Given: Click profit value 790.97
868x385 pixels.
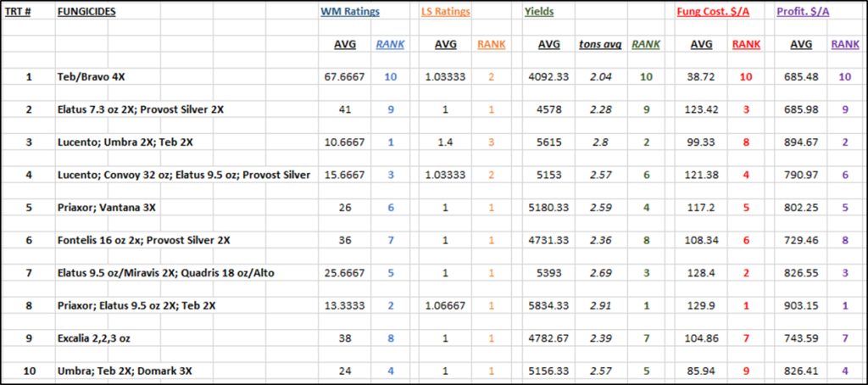Looking at the screenshot, I should pyautogui.click(x=800, y=175).
